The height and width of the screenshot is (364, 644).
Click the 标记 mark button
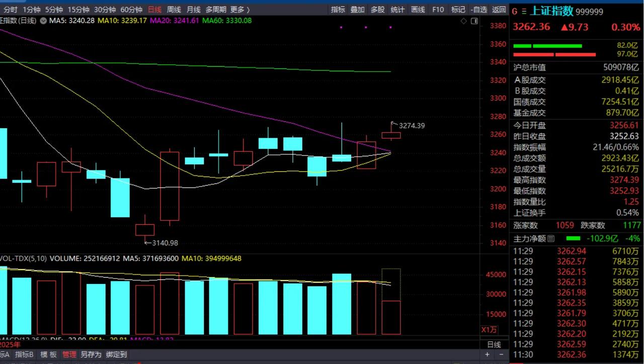458,10
